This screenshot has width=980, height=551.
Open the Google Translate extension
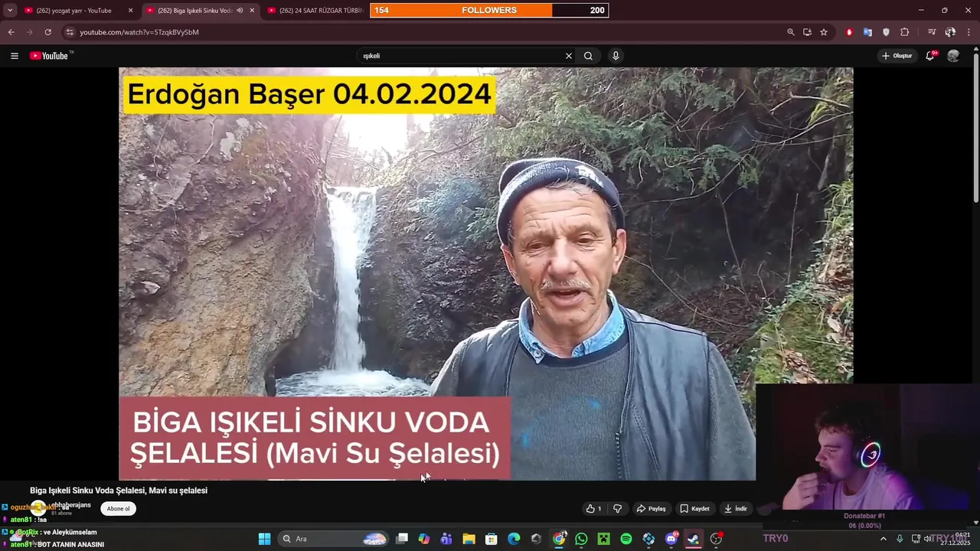pyautogui.click(x=867, y=32)
